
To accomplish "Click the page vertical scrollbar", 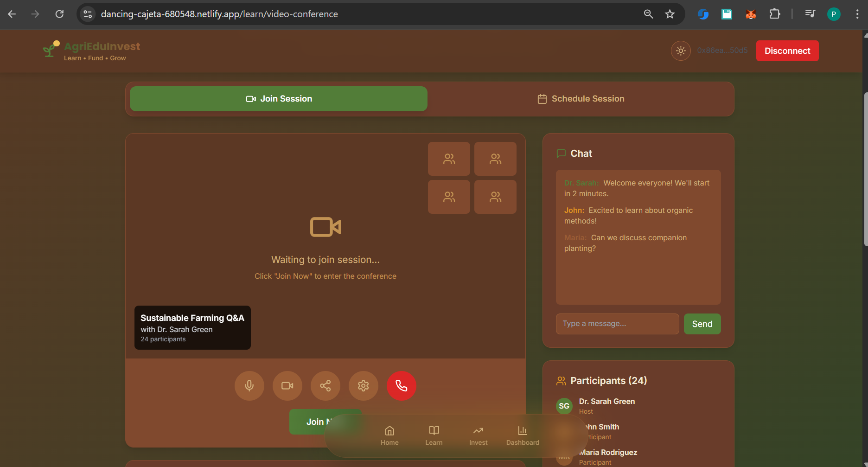I will [x=865, y=169].
